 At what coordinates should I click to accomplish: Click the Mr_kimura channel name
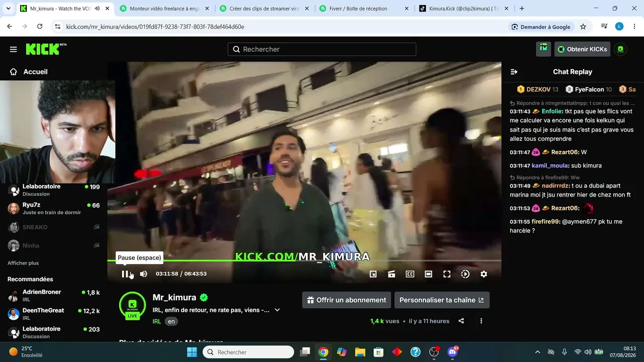pyautogui.click(x=175, y=298)
